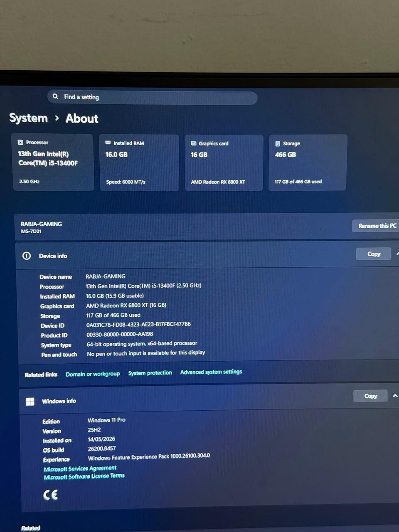This screenshot has width=399, height=532.
Task: Click the 64-bit operating system text
Action: coord(142,344)
